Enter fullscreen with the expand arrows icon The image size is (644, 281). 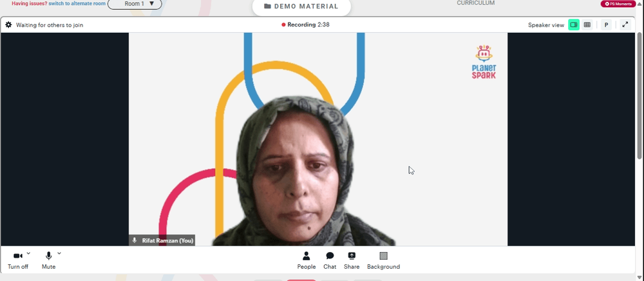[x=625, y=24]
